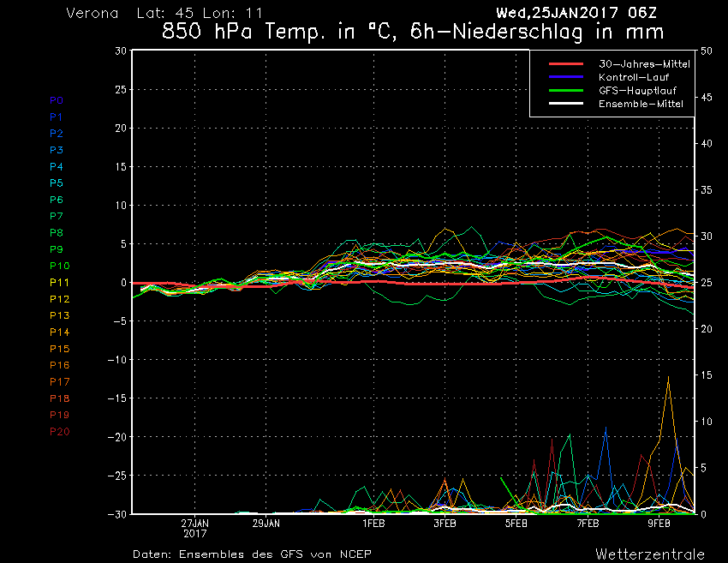Click the 27JAN 2017 x-axis label

coord(195,528)
